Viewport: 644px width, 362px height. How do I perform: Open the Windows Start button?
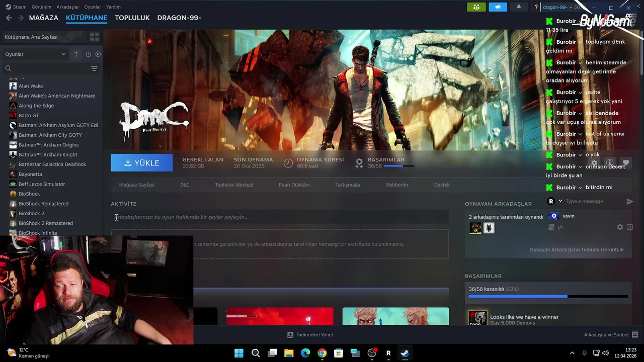pos(239,353)
